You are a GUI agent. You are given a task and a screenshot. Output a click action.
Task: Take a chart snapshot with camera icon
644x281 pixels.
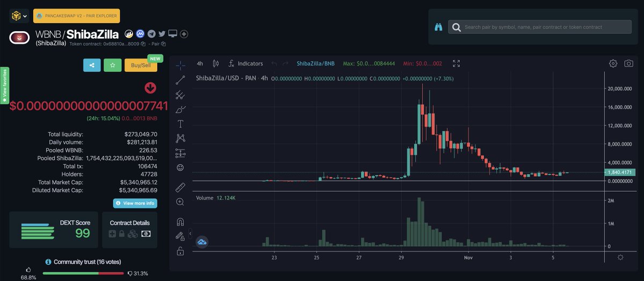point(628,63)
